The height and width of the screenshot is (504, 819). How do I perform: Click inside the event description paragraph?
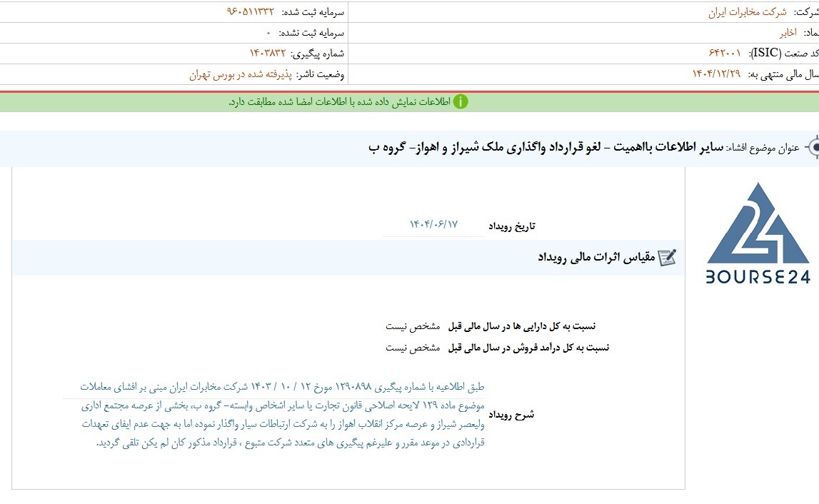coord(283,415)
